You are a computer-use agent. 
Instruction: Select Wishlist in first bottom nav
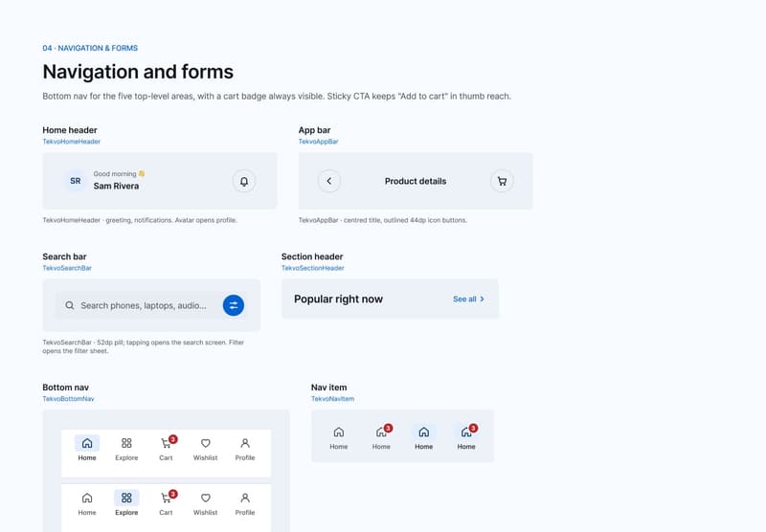pos(205,449)
